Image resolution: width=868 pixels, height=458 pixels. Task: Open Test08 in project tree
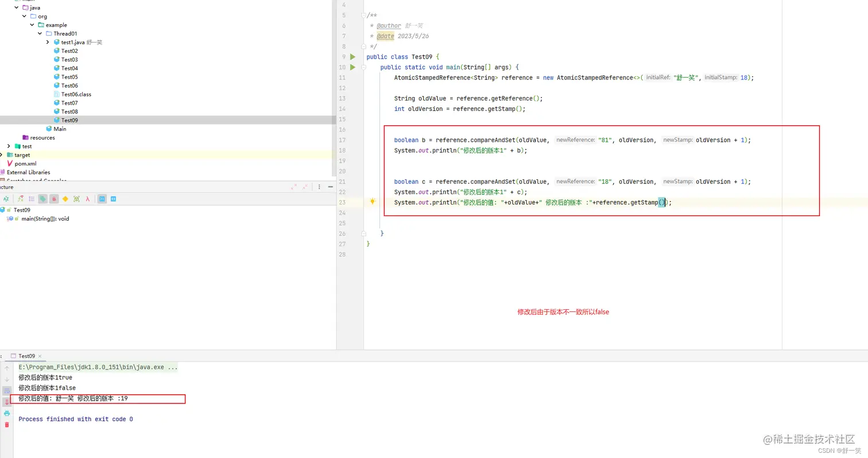coord(69,111)
